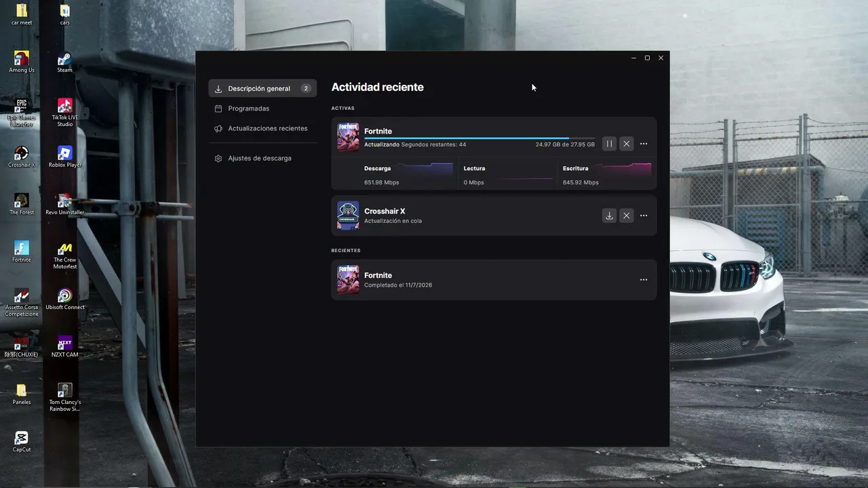Screen dimensions: 868x488
Task: Select the Roblox Player desktop icon
Action: 64,157
